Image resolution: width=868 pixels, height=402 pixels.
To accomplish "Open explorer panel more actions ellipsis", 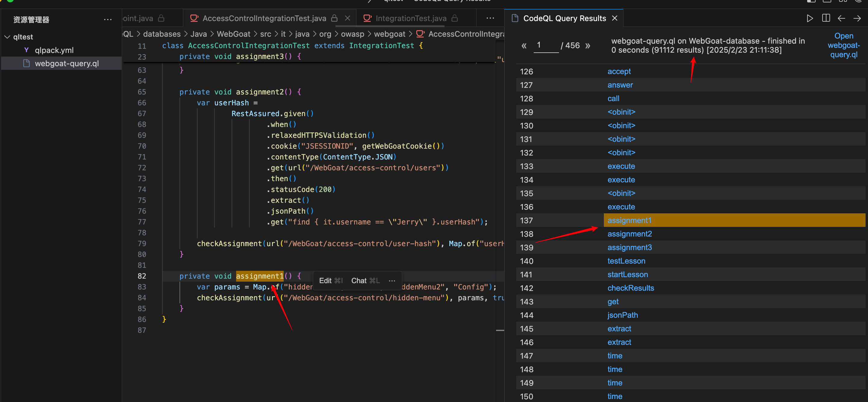I will pos(108,20).
